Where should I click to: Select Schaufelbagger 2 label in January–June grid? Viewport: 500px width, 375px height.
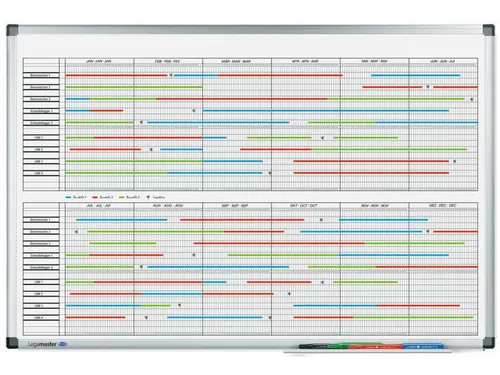(x=41, y=123)
